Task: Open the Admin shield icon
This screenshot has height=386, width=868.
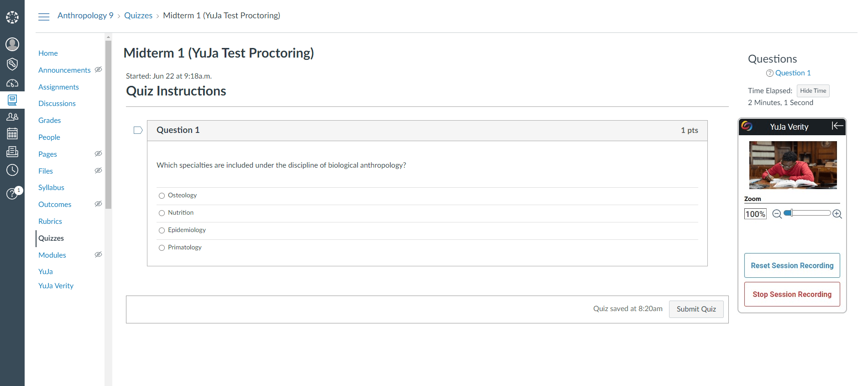Action: point(12,64)
